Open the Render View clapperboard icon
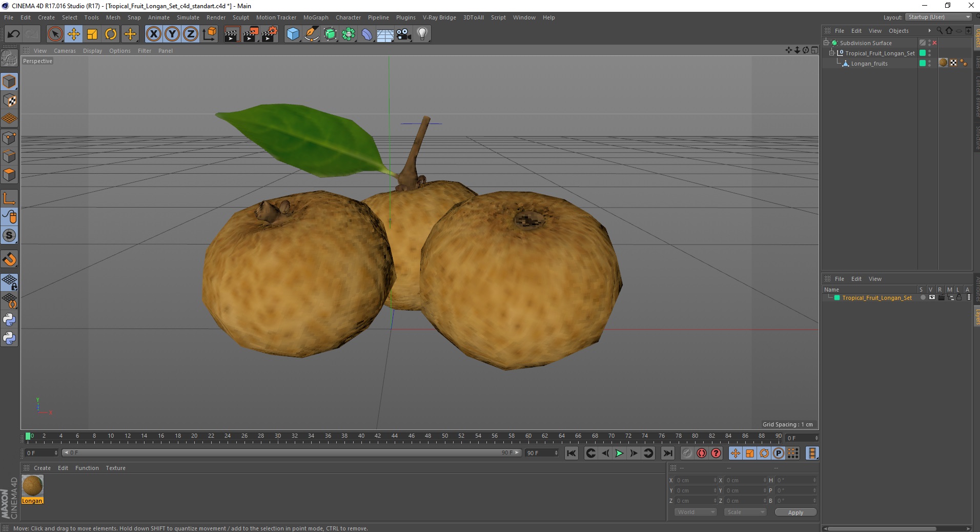 (x=232, y=34)
